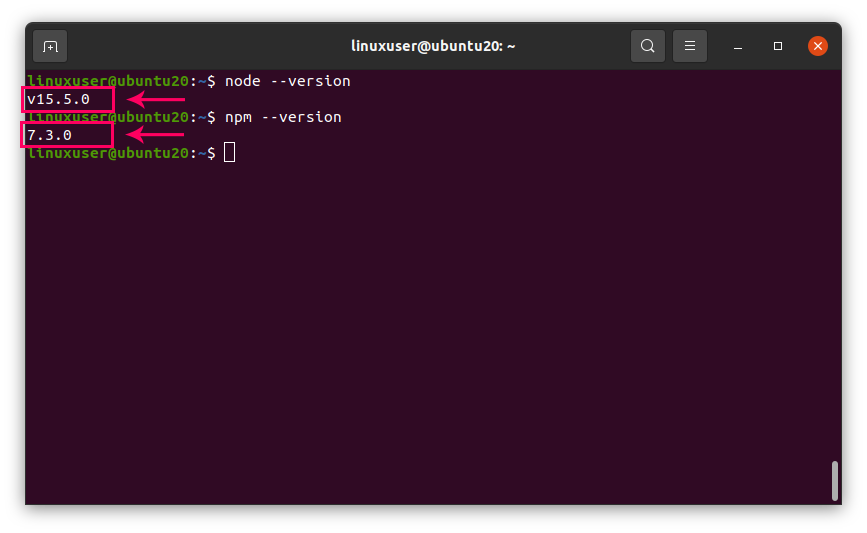Click the 7.3.0 version output

pyautogui.click(x=50, y=135)
